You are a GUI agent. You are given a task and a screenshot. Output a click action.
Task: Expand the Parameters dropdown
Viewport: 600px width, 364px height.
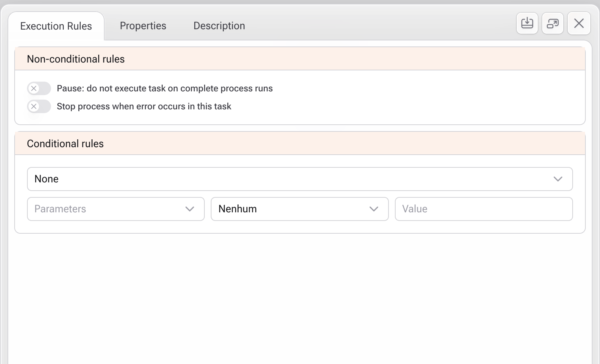(109, 209)
